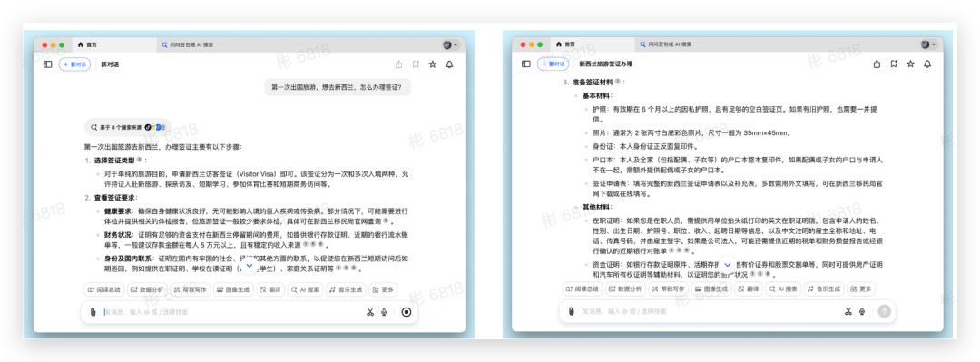Click the share icon in the left window
Screen dimensions: 980x362
(398, 64)
